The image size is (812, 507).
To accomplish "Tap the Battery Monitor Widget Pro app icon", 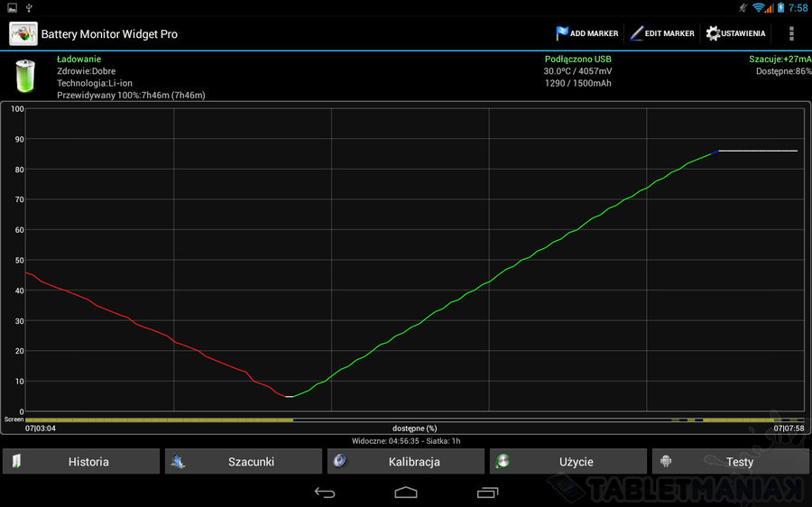I will pyautogui.click(x=23, y=33).
